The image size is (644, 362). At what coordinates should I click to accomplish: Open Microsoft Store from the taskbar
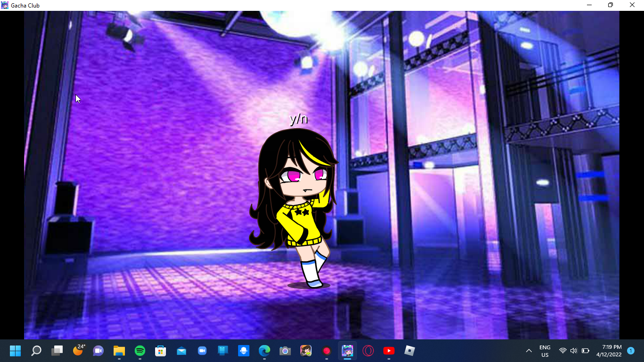click(160, 351)
